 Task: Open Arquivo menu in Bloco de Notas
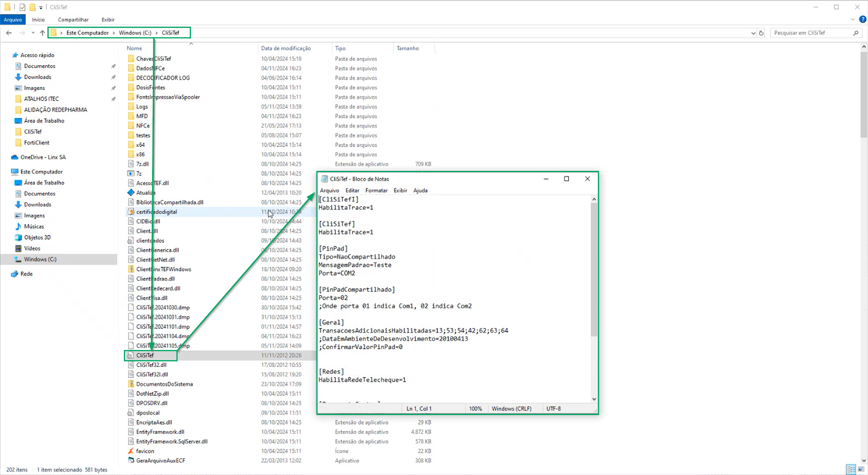point(329,190)
